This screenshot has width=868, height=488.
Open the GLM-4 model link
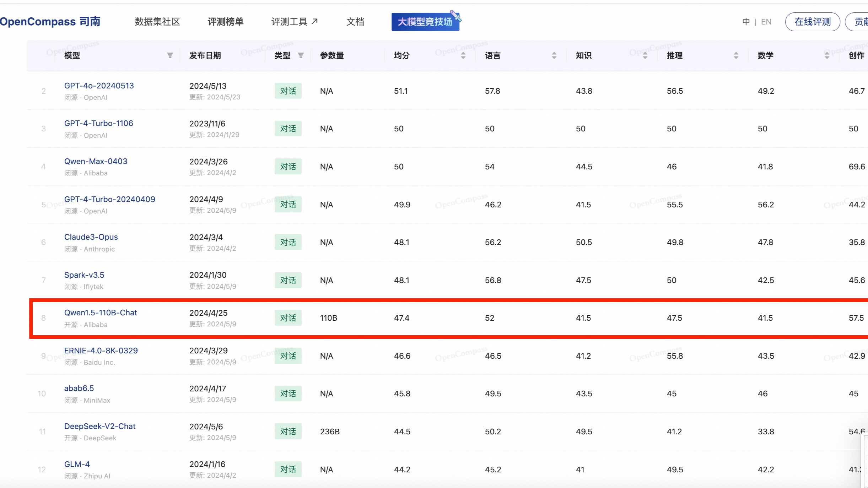click(77, 464)
